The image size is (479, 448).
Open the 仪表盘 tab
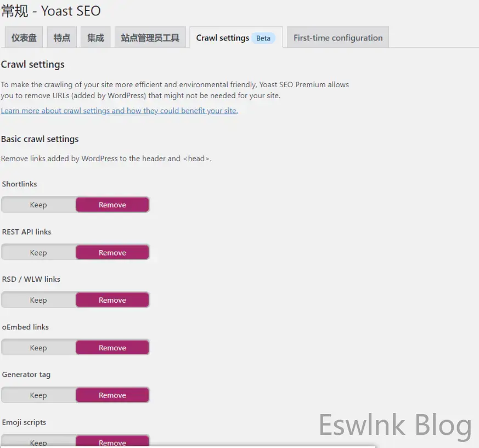[24, 38]
